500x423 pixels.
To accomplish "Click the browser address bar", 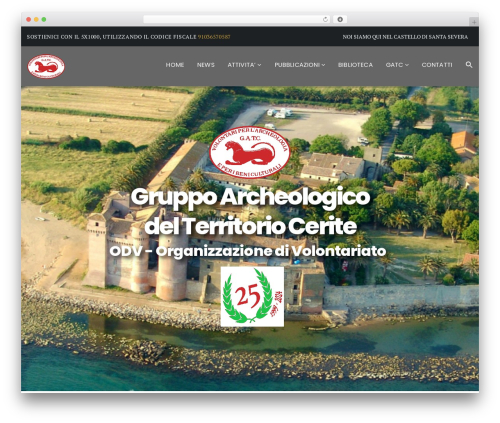I will pos(236,20).
